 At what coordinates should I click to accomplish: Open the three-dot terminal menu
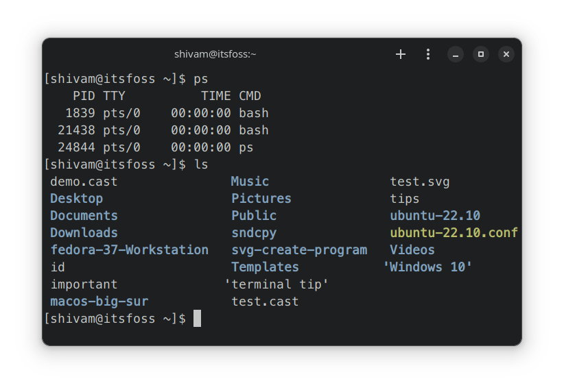click(428, 54)
